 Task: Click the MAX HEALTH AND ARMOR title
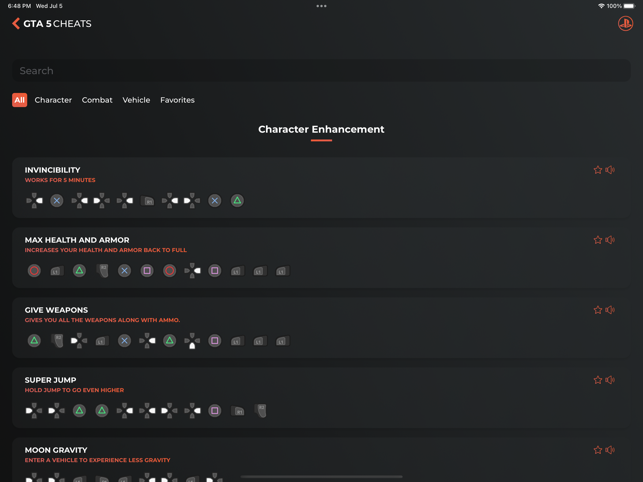77,240
